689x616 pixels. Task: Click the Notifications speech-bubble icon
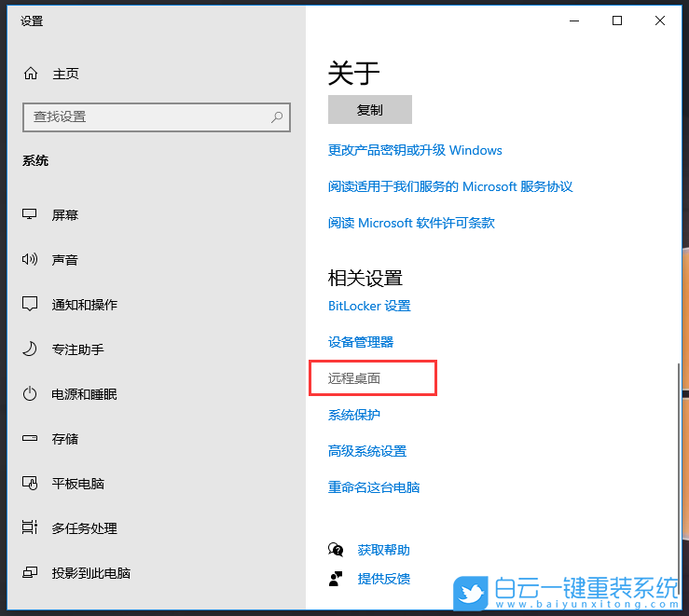click(x=30, y=304)
